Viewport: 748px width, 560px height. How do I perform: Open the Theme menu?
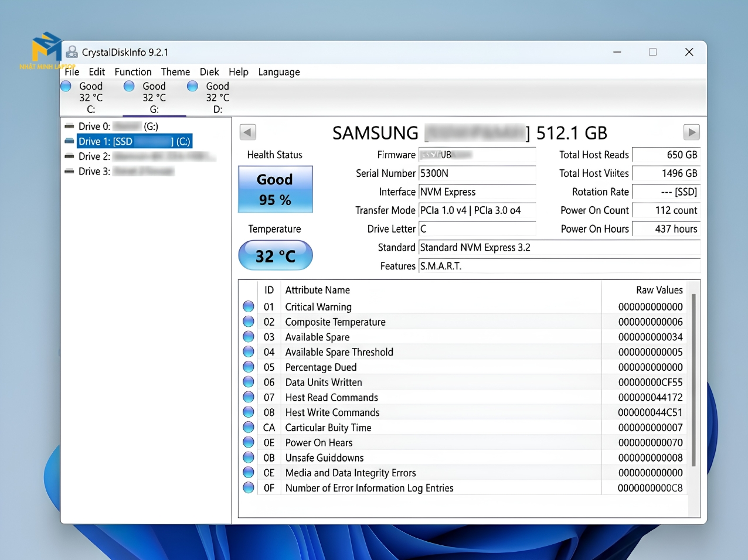point(175,72)
